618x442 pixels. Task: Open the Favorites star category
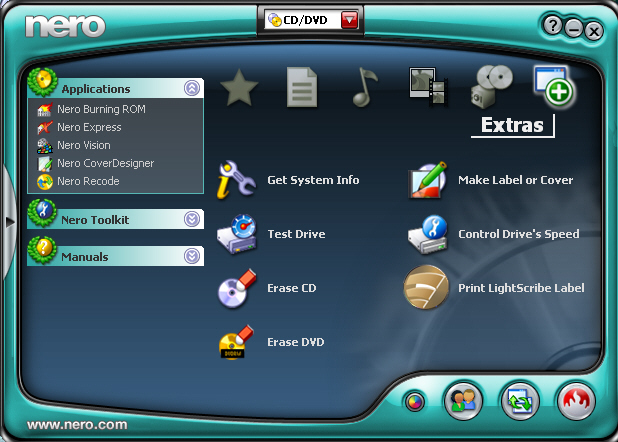coord(239,88)
